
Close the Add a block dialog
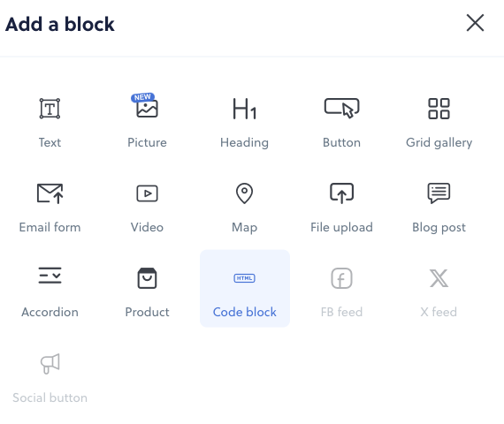[x=475, y=23]
